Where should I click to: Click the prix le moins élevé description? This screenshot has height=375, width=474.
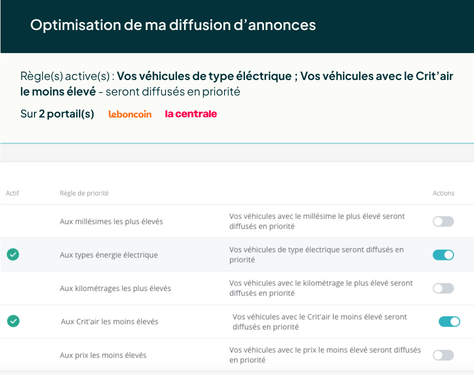[325, 355]
